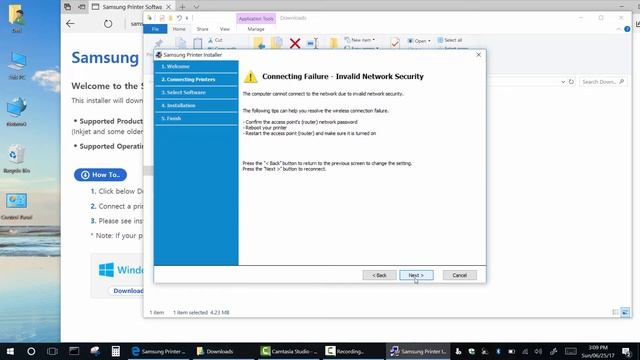Screen dimensions: 640x360
Task: Open the Recycle Bin desktop icon
Action: [17, 159]
